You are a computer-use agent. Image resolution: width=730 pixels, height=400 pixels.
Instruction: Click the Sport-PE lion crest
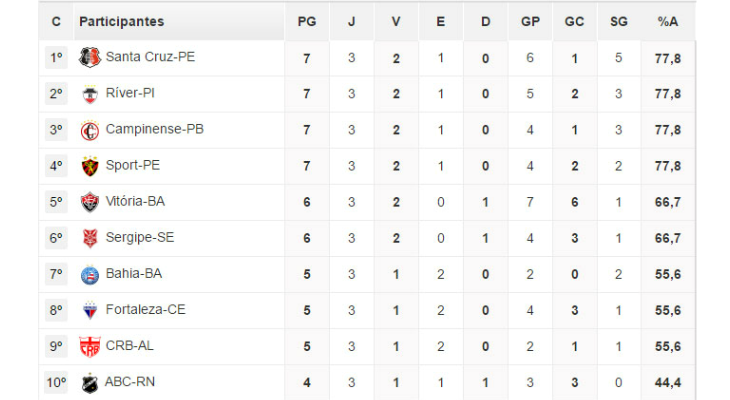(x=90, y=166)
